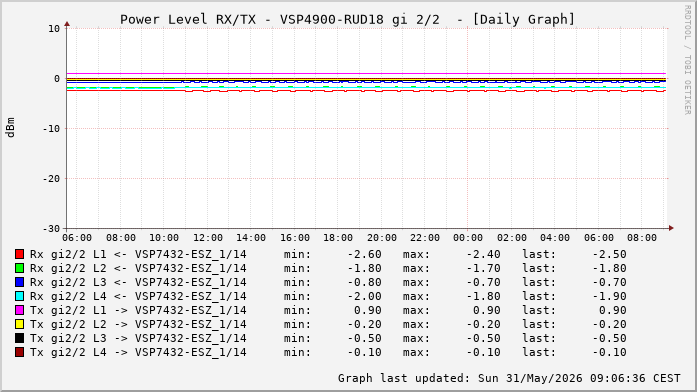Click the legend text Tx gi2/2 L3 -> VSP7432-ESZ_1/14
The width and height of the screenshot is (697, 392).
(x=138, y=338)
